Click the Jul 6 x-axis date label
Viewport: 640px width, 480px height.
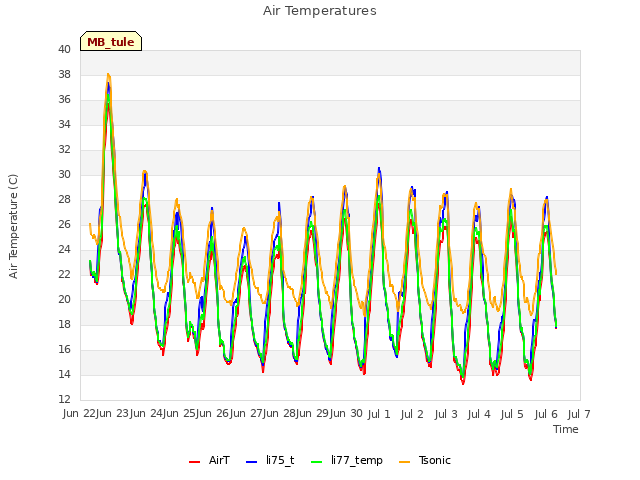pyautogui.click(x=546, y=414)
